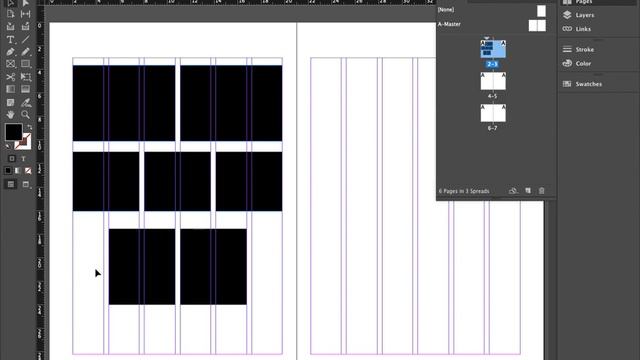Click the Create New Page icon
This screenshot has height=360, width=640.
coord(528,191)
